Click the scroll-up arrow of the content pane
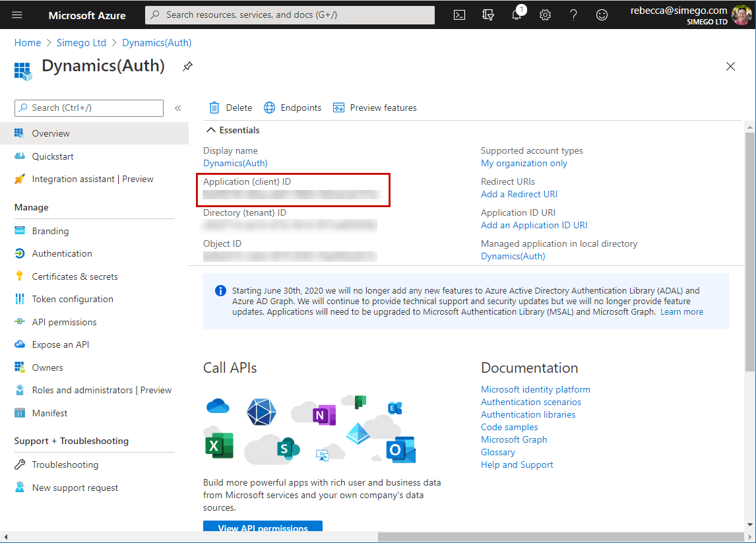756x543 pixels. point(749,127)
